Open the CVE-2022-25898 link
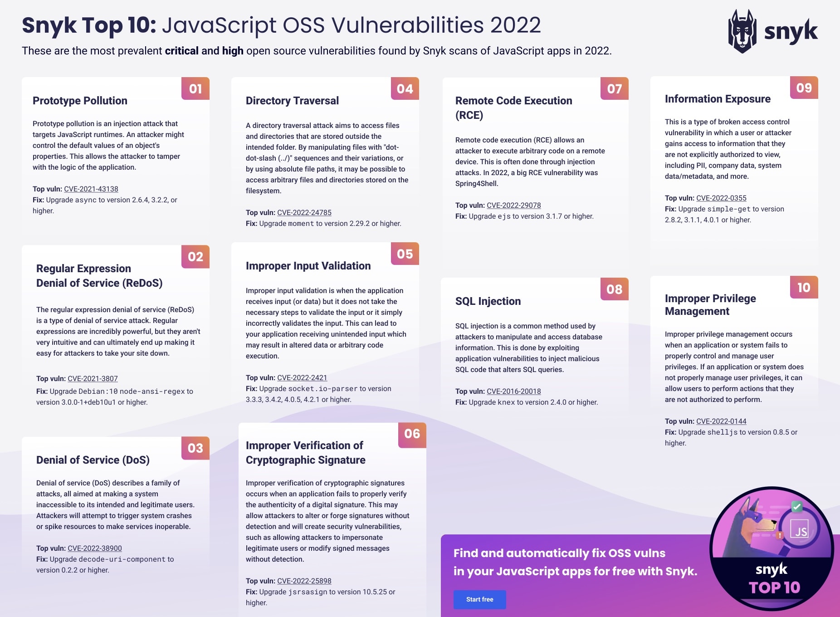The image size is (840, 617). point(304,581)
